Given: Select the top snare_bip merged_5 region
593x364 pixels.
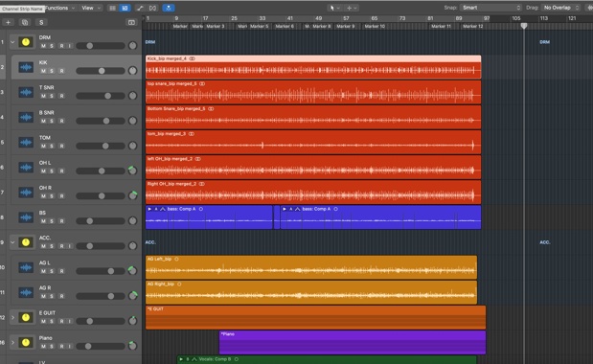Looking at the screenshot, I should click(x=313, y=92).
